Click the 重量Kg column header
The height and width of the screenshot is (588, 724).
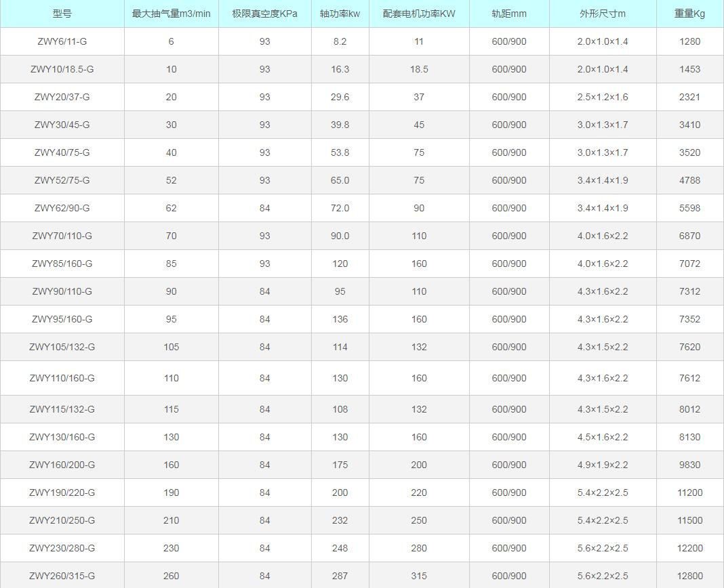689,14
